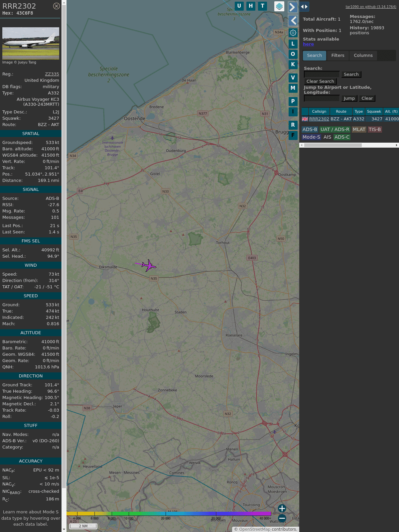Click the altitude color legend bar
The image size is (399, 532).
[x=169, y=514]
